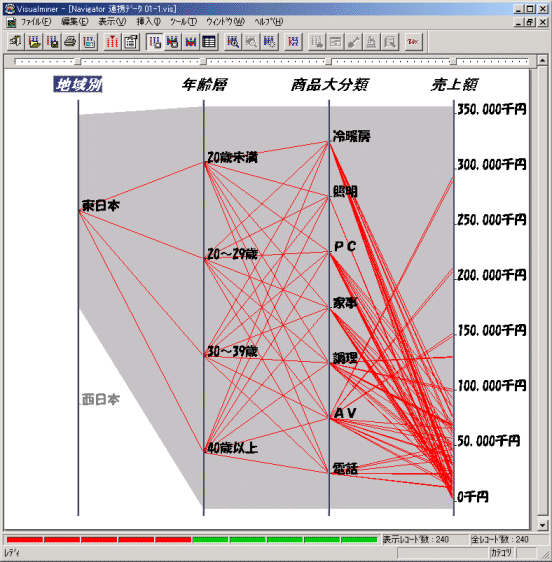This screenshot has height=562, width=552.
Task: Click the third view mode icon with red-blue bars
Action: click(191, 42)
